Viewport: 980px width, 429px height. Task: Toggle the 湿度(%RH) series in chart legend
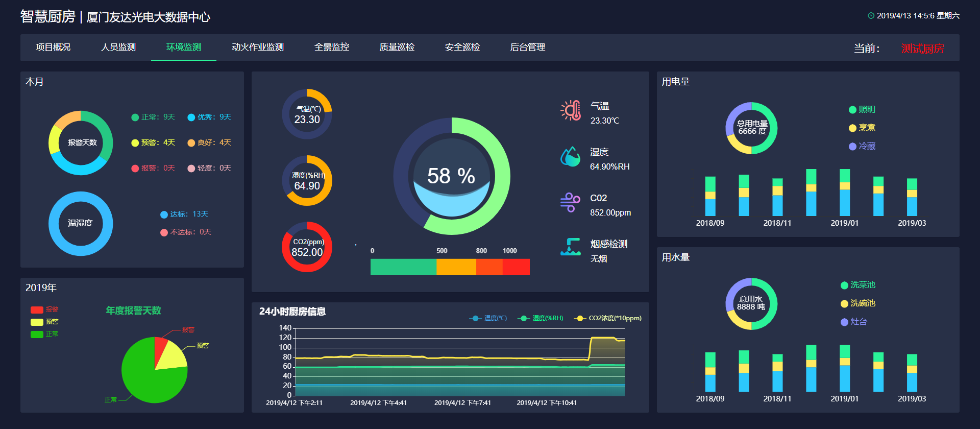point(541,318)
